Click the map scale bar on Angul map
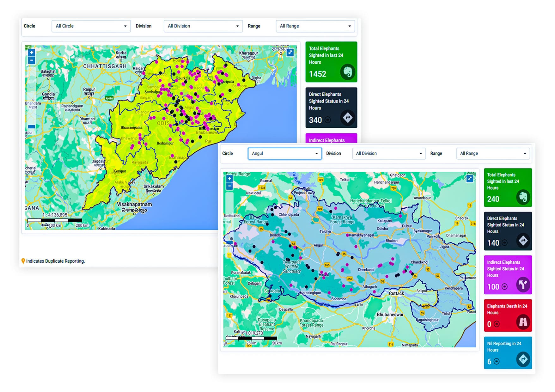 pos(251,338)
